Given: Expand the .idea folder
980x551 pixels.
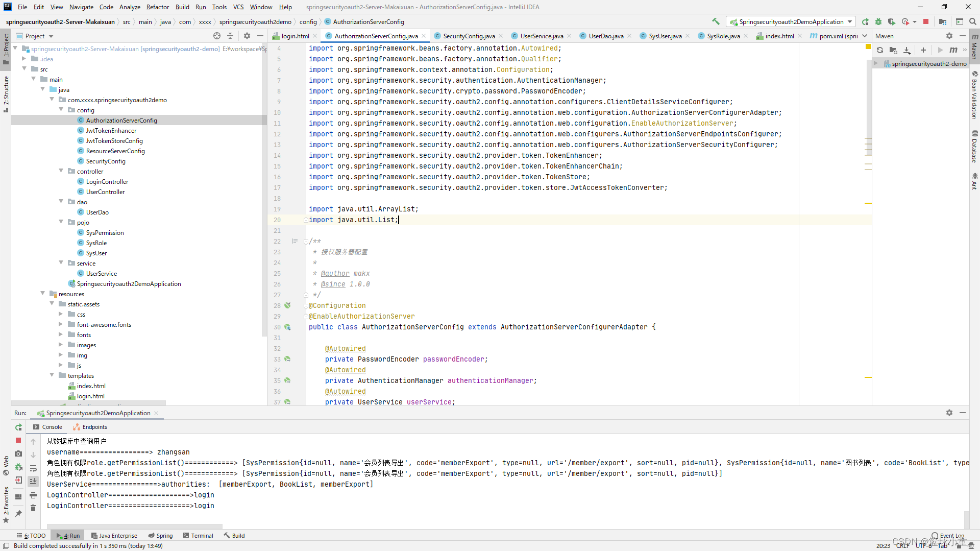Looking at the screenshot, I should (24, 59).
